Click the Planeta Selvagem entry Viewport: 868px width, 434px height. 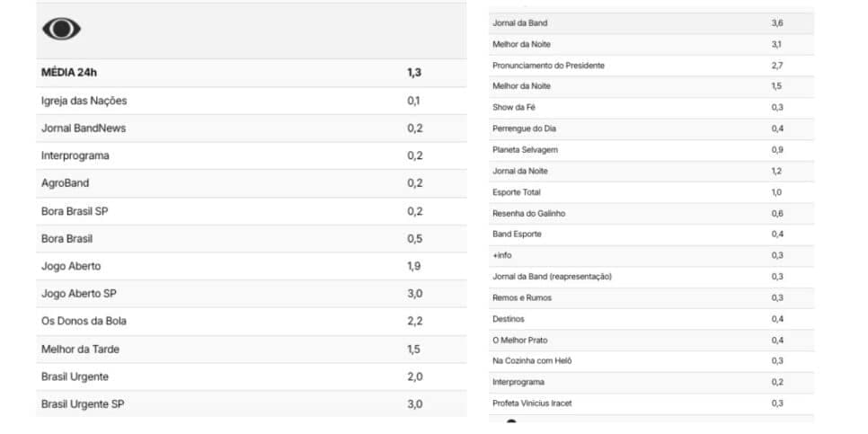click(651, 150)
